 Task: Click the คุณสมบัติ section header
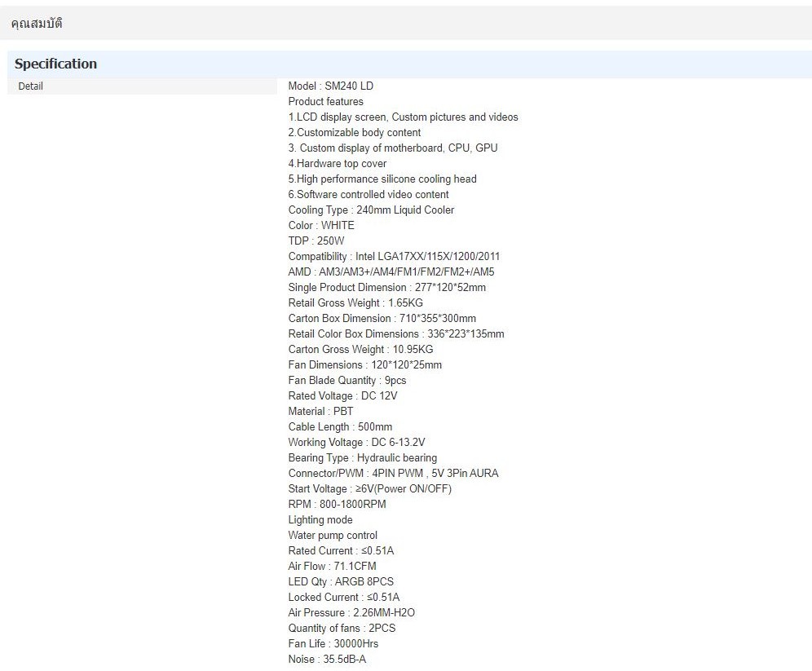37,24
